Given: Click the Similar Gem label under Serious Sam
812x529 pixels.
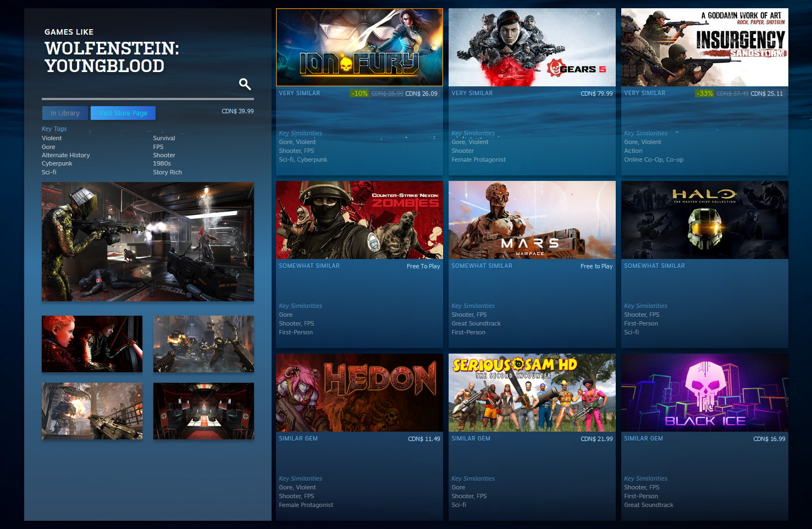Looking at the screenshot, I should pos(471,438).
